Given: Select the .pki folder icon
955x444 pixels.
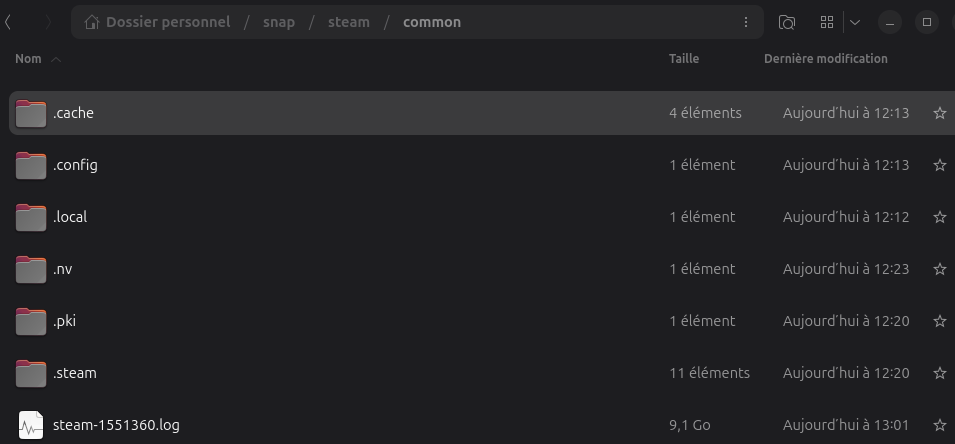Looking at the screenshot, I should (32, 321).
